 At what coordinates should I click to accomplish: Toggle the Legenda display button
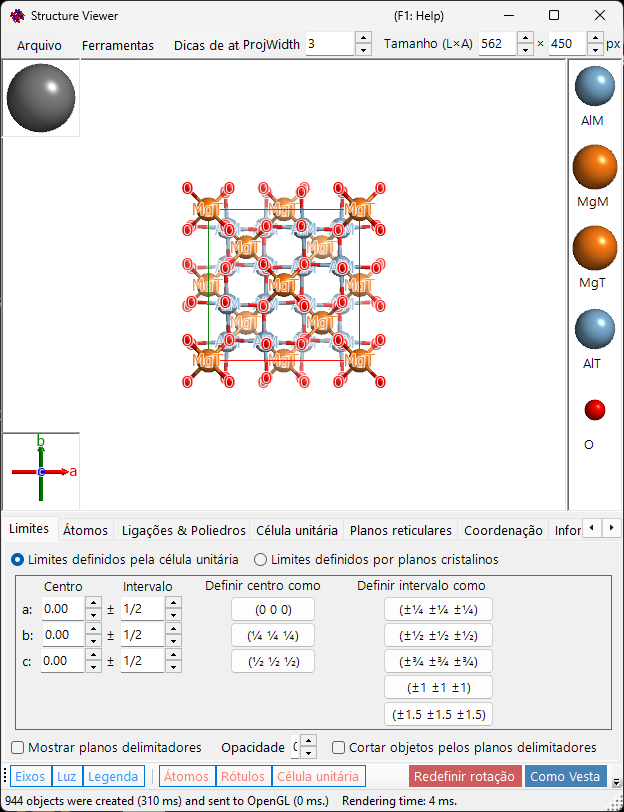(113, 776)
